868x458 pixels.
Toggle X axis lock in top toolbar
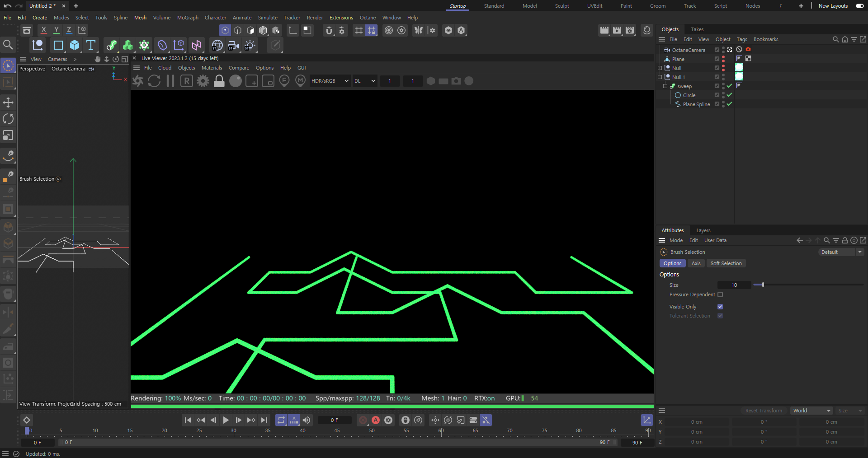[43, 30]
